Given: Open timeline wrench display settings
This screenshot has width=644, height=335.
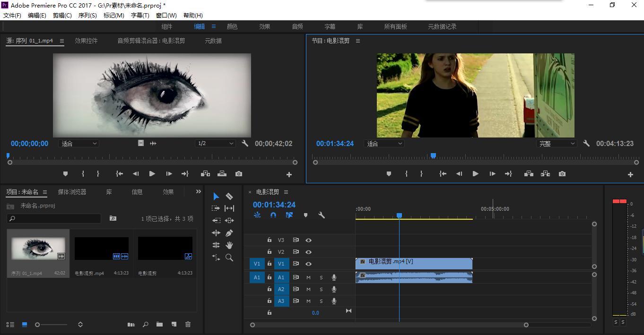Looking at the screenshot, I should 322,215.
